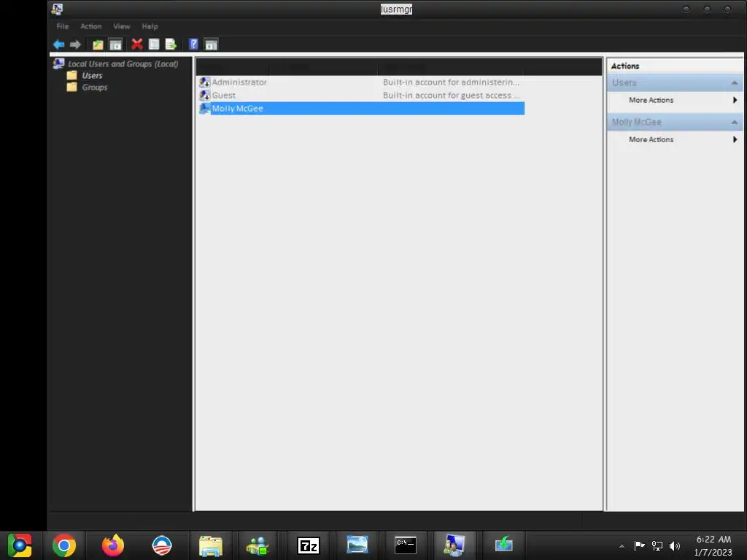Click the Guest account icon

pyautogui.click(x=205, y=96)
